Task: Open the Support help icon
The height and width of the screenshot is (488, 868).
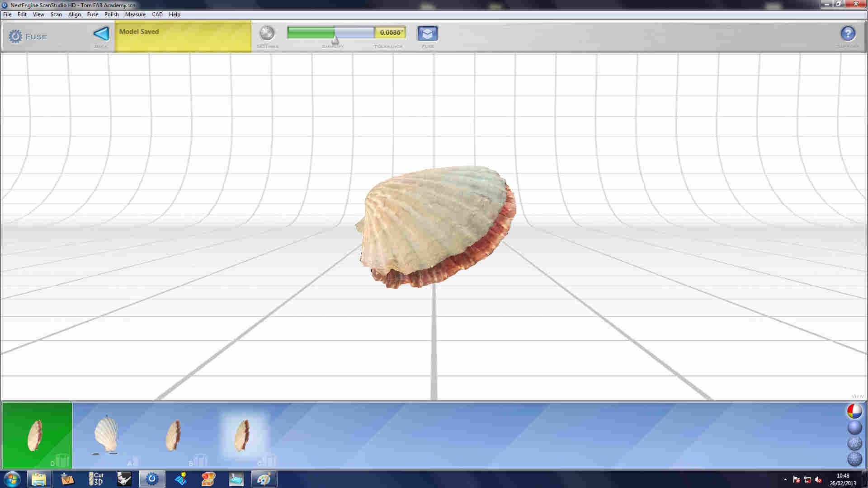Action: point(848,33)
